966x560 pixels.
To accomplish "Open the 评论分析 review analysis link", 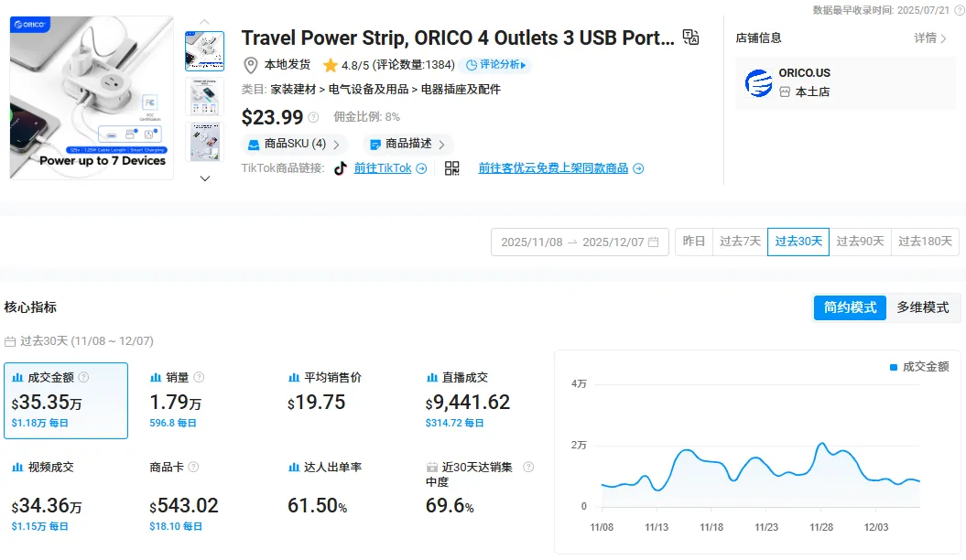I will 498,65.
